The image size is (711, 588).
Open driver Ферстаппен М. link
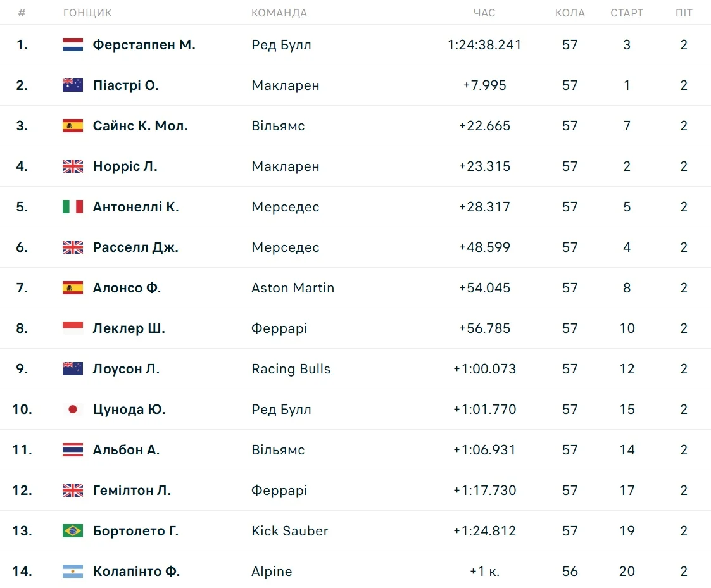[144, 45]
